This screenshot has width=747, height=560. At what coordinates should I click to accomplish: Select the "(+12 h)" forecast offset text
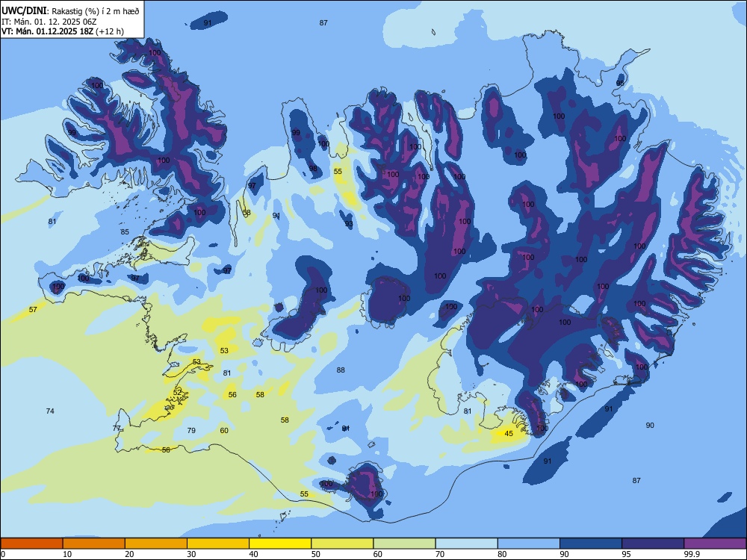(x=110, y=31)
